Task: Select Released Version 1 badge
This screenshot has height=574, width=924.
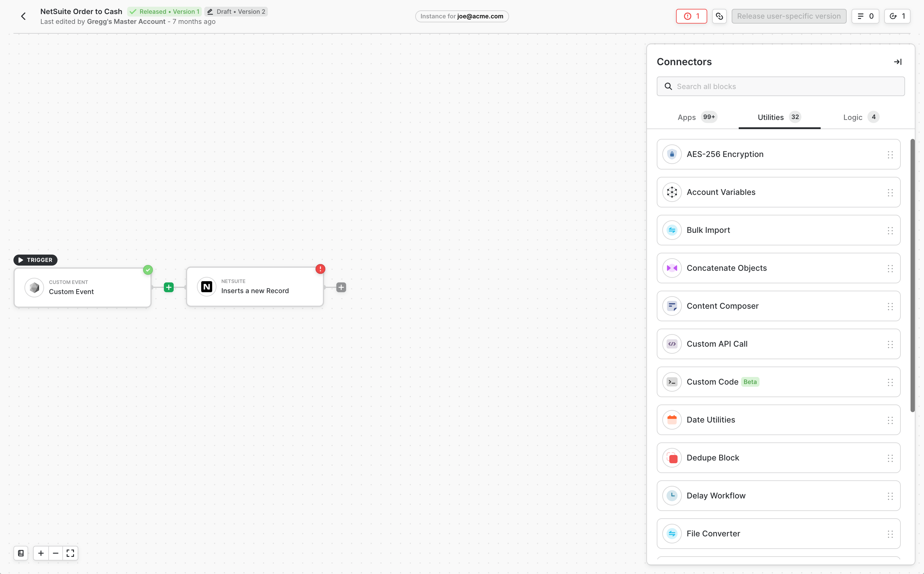Action: click(164, 12)
